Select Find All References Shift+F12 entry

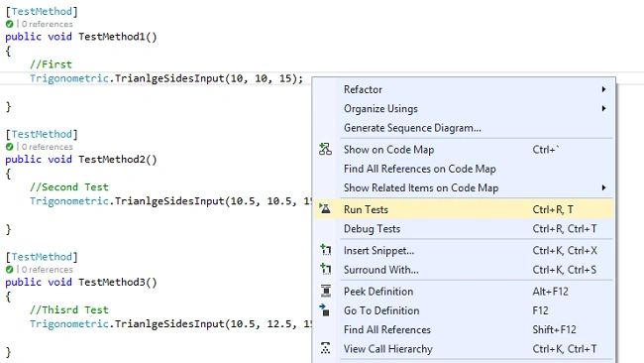[464, 329]
